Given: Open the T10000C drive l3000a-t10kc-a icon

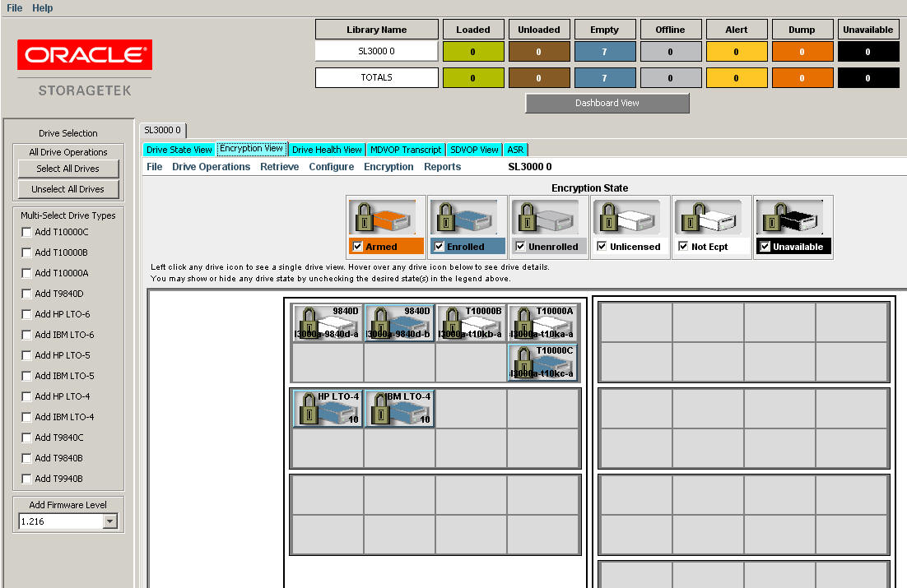Looking at the screenshot, I should [542, 363].
